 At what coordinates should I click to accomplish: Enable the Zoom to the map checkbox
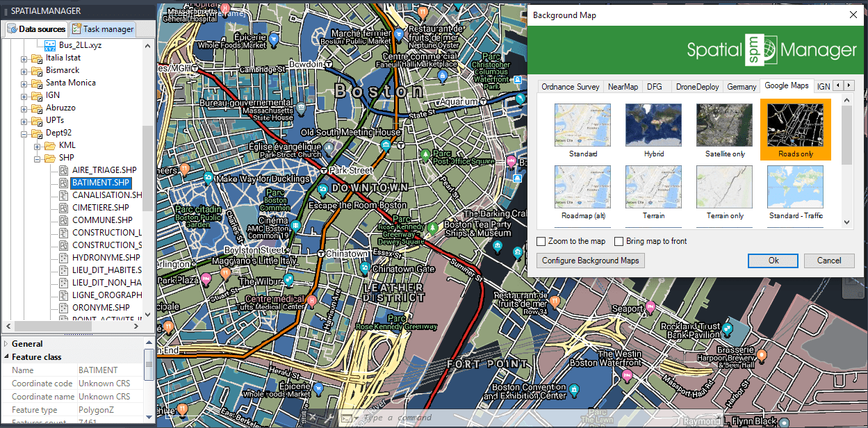541,241
